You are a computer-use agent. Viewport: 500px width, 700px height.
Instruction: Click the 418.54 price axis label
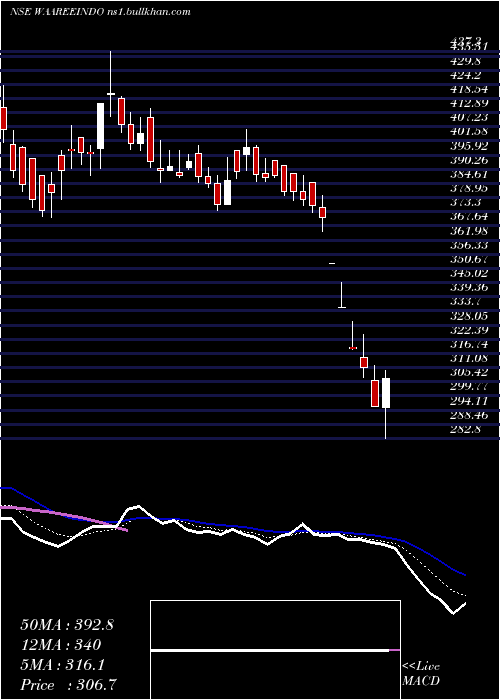[x=471, y=90]
